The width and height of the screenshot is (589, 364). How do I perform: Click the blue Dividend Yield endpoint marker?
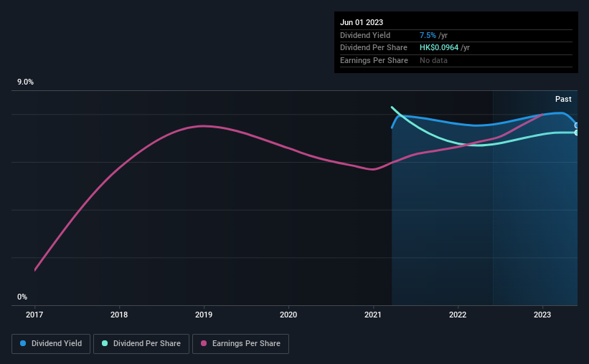pos(576,125)
